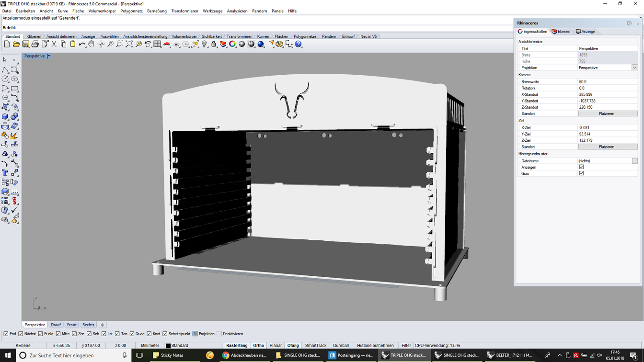Click the black Standard layer color swatch
Viewport: 644px width, 362px height.
point(168,345)
